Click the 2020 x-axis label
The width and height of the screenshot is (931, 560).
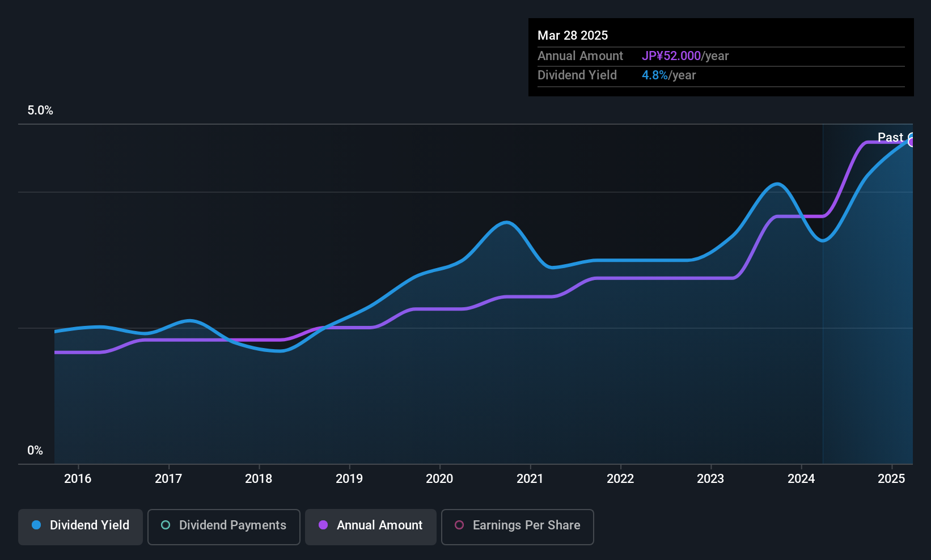coord(439,478)
